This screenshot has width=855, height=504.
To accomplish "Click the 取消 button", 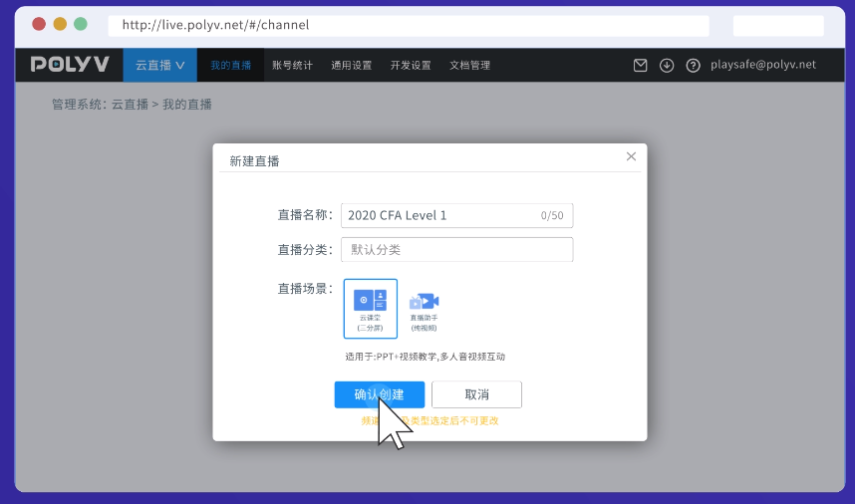I will coord(476,394).
